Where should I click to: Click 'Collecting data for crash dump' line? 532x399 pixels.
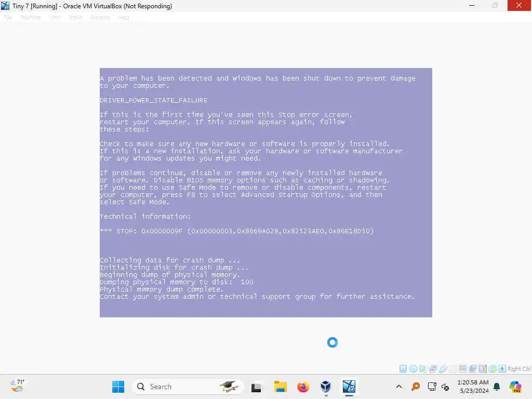170,260
